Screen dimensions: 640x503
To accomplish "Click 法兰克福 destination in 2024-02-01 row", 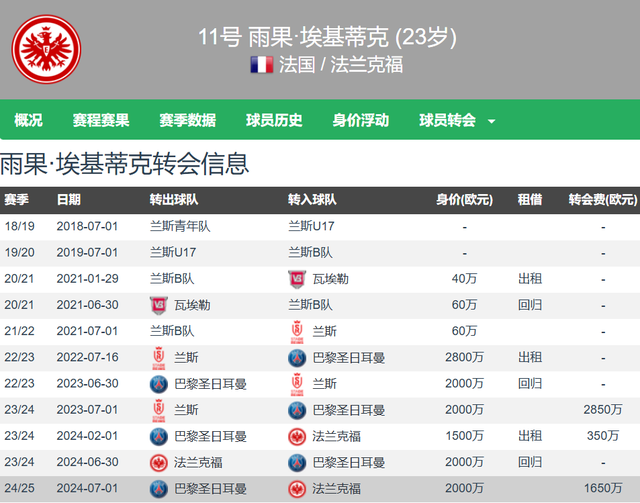I will click(336, 436).
